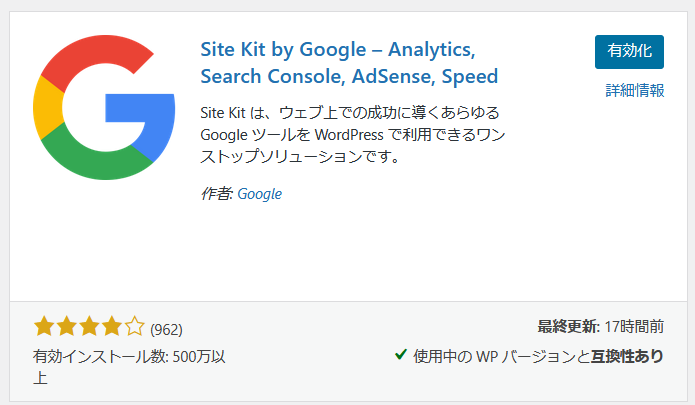
Task: Click the fourth gold rating star
Action: 111,326
